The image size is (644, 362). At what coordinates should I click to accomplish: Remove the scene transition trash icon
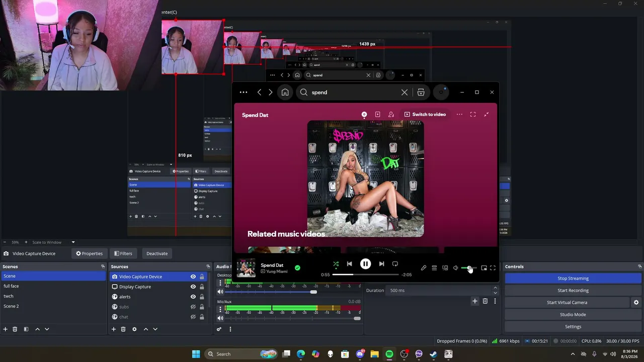[x=485, y=301]
